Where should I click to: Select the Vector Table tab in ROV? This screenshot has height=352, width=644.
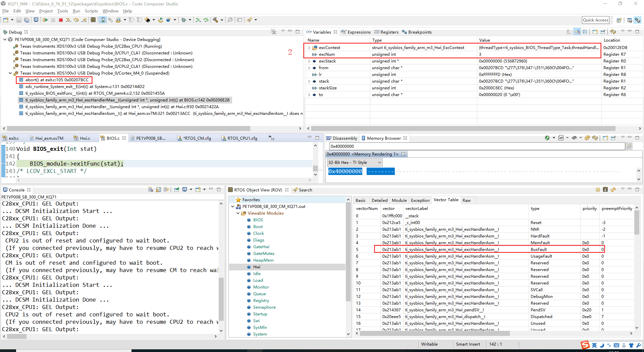(446, 200)
